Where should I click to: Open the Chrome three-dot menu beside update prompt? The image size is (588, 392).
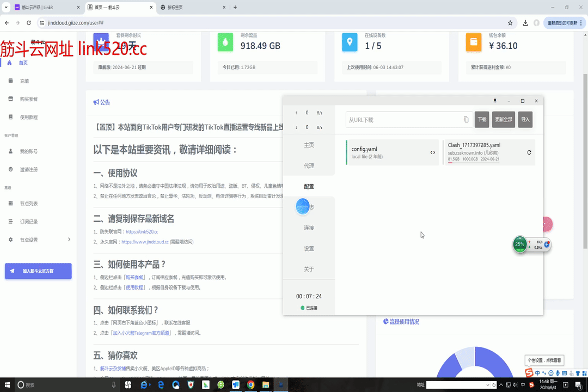(x=580, y=23)
